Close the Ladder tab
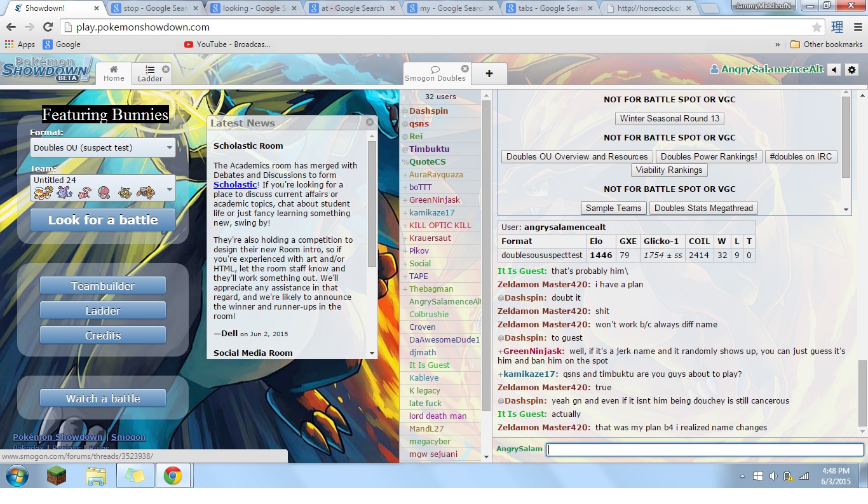The image size is (868, 504). (x=166, y=69)
